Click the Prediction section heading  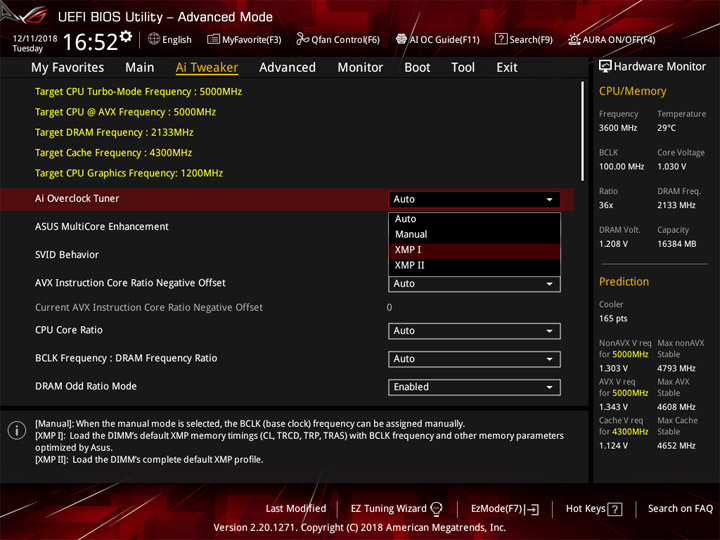pos(624,282)
